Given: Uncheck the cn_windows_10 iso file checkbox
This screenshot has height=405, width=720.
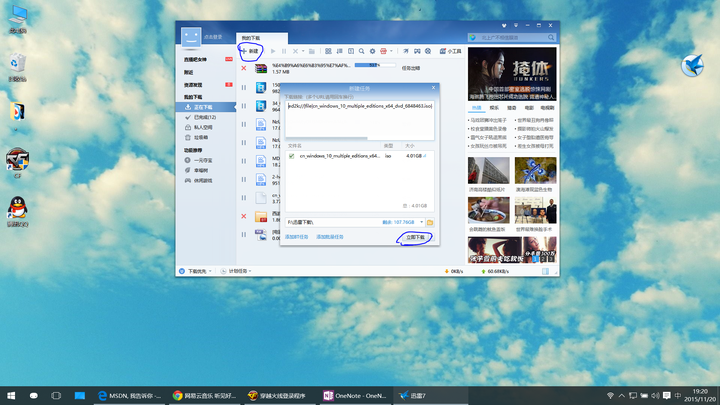Looking at the screenshot, I should [x=292, y=156].
